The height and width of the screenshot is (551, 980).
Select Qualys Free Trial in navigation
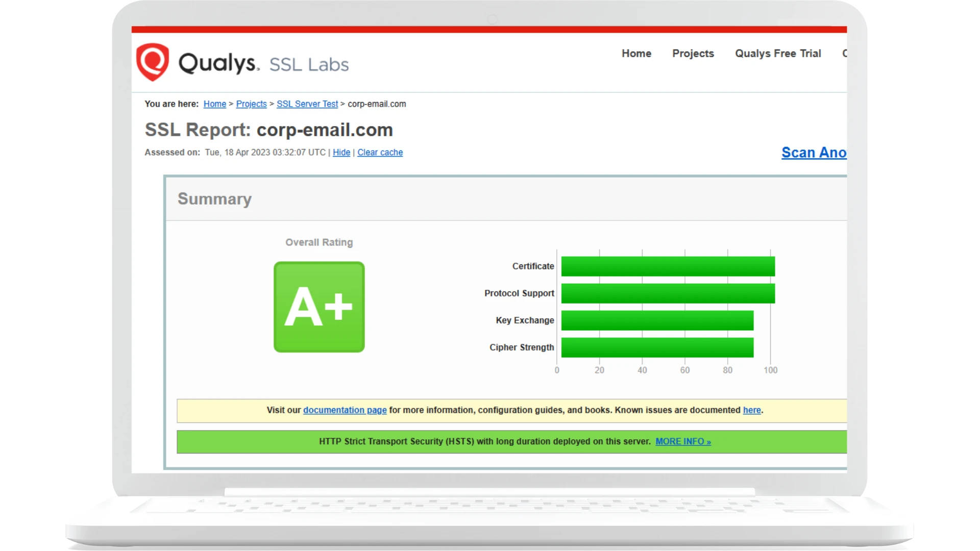click(x=777, y=54)
